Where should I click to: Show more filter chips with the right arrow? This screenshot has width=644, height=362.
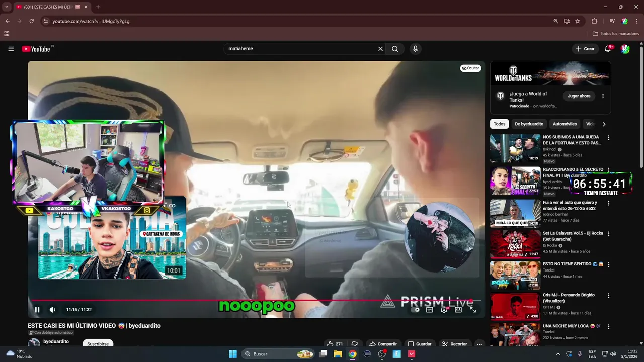(604, 124)
